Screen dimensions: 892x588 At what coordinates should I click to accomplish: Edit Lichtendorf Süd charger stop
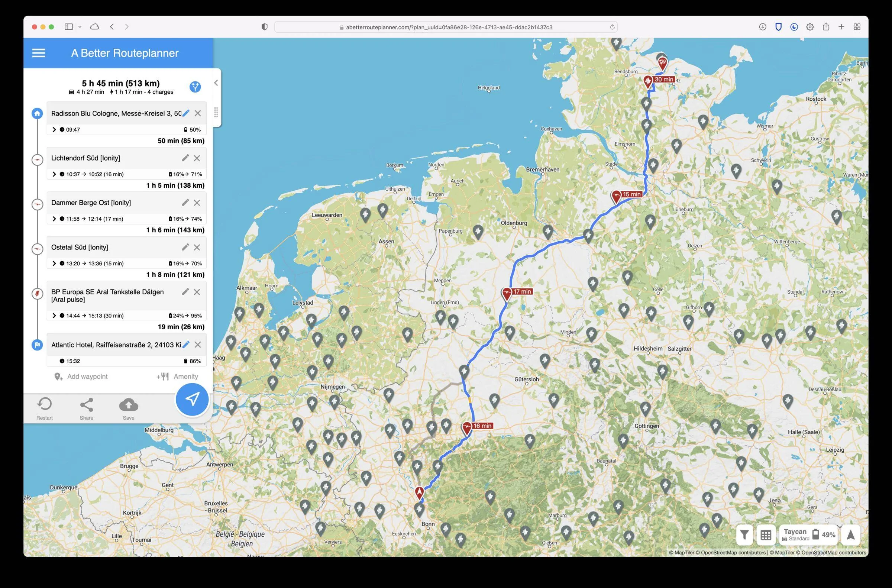pyautogui.click(x=185, y=158)
